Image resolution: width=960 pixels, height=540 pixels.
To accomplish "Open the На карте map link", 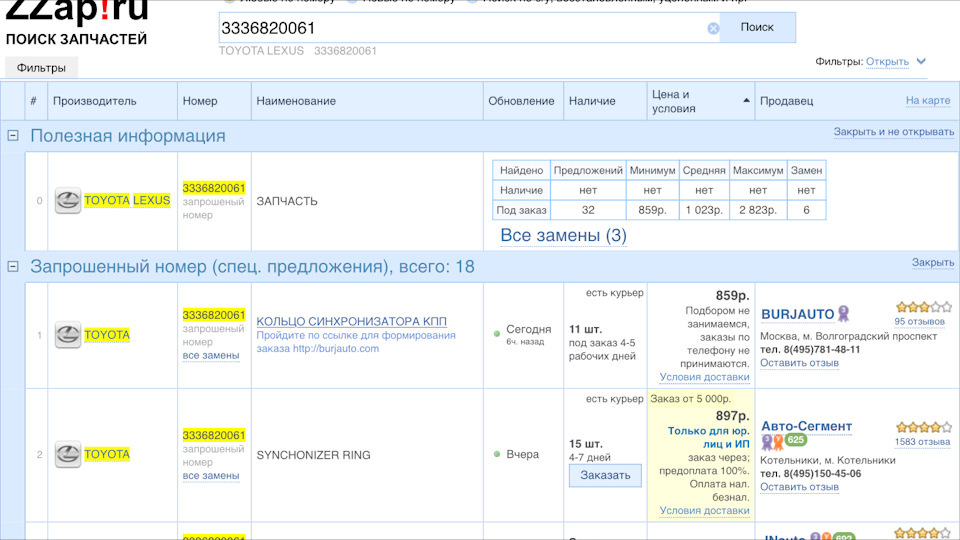I will (x=927, y=101).
